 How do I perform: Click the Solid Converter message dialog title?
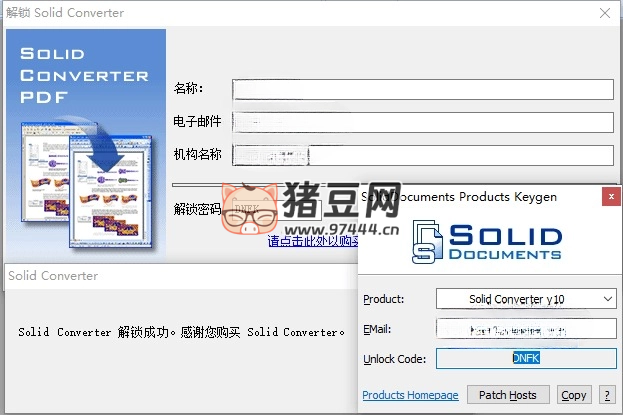tap(53, 275)
